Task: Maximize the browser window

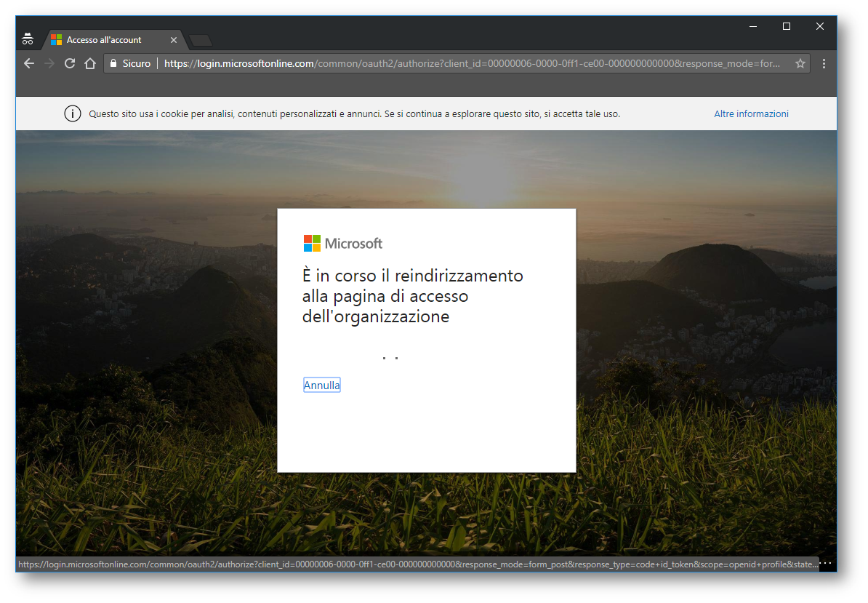Action: coord(786,27)
